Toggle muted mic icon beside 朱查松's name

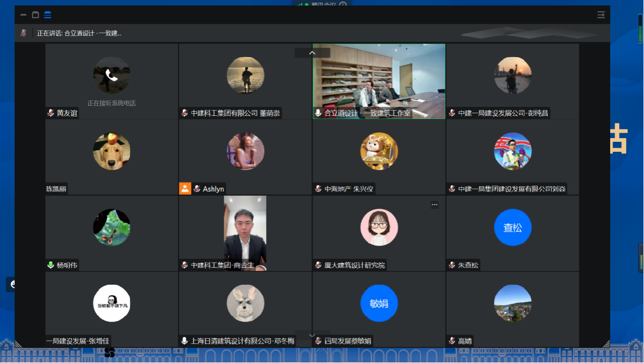coord(452,265)
